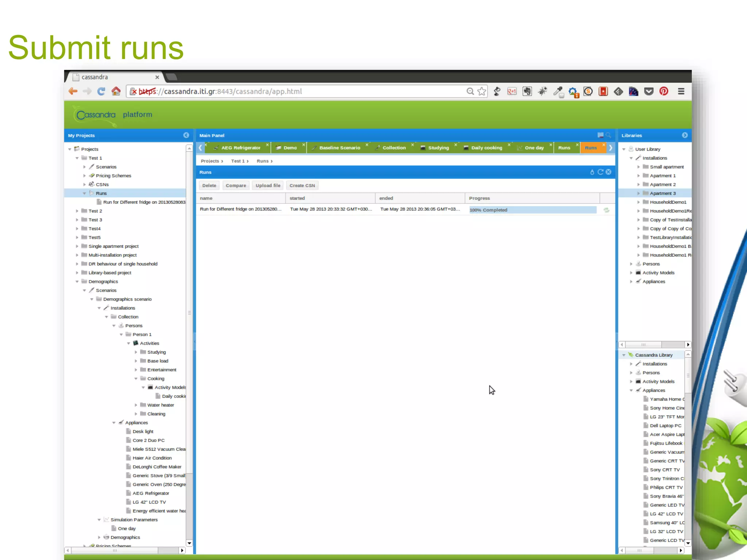Click the run row refresh icon

[607, 210]
